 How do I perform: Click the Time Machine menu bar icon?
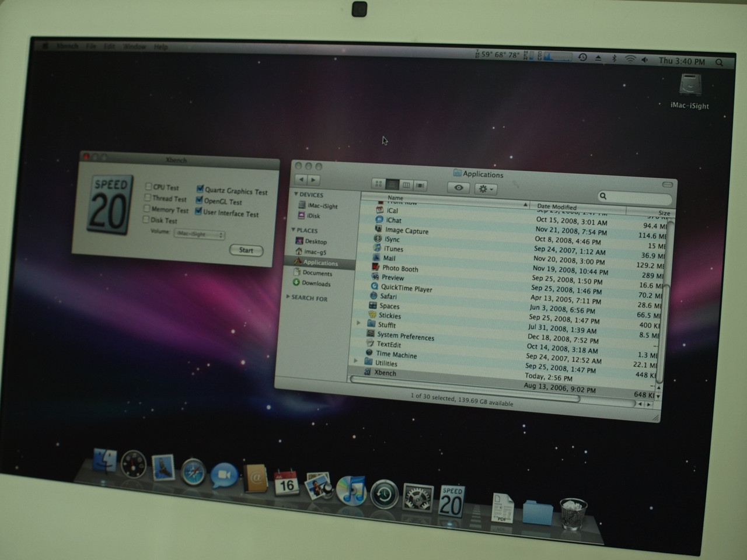(x=582, y=57)
